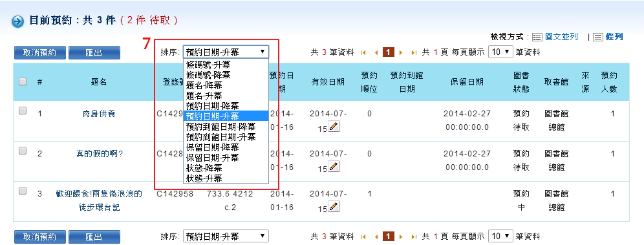Click the top 取消預約 button

click(x=40, y=52)
